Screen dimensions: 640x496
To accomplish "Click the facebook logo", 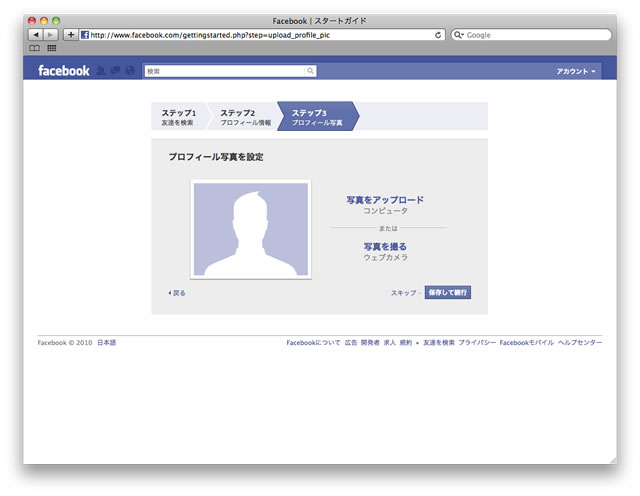I will pyautogui.click(x=64, y=71).
